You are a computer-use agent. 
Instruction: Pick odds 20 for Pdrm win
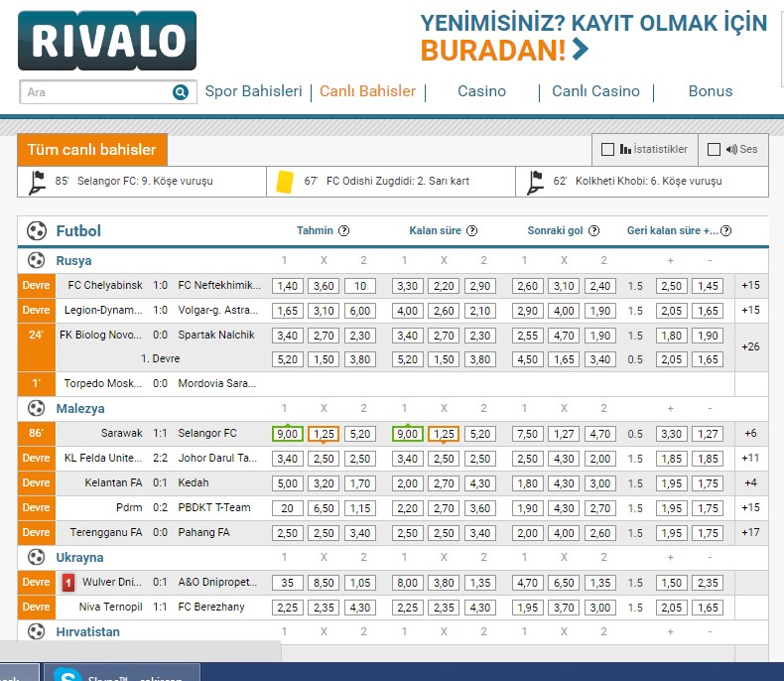click(288, 508)
